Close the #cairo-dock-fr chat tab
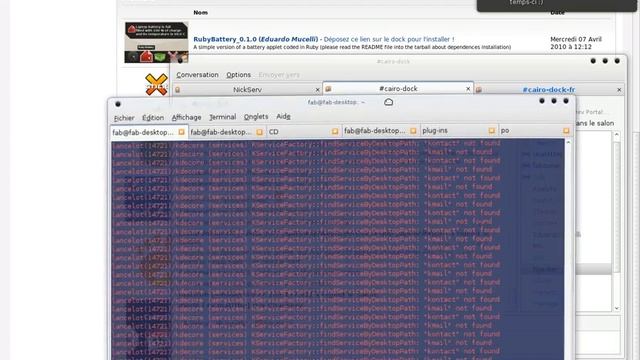 tap(619, 89)
